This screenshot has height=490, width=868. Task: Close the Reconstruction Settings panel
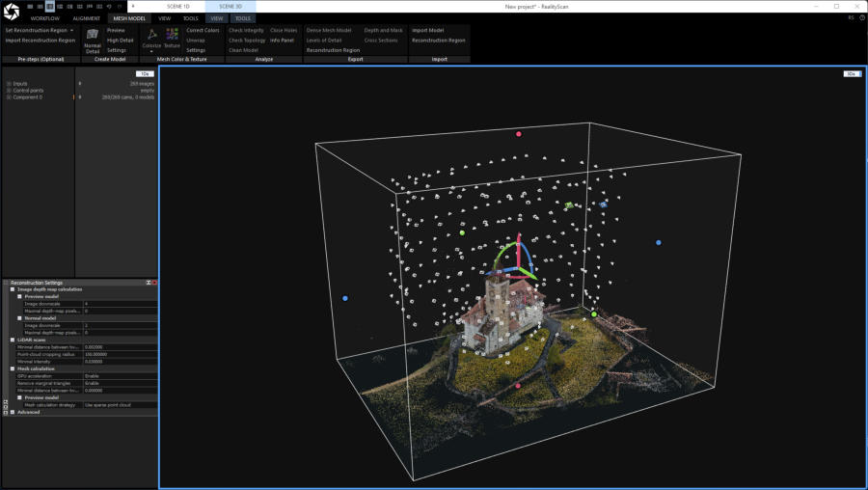point(154,283)
